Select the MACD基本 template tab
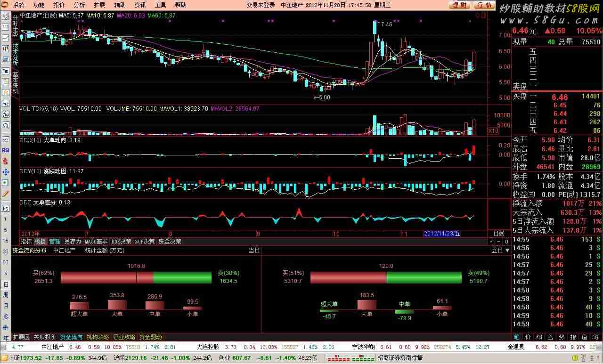The width and height of the screenshot is (603, 364). click(x=96, y=242)
